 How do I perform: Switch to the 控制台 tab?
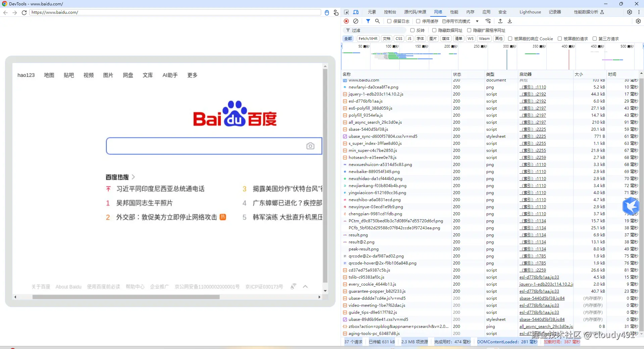390,12
